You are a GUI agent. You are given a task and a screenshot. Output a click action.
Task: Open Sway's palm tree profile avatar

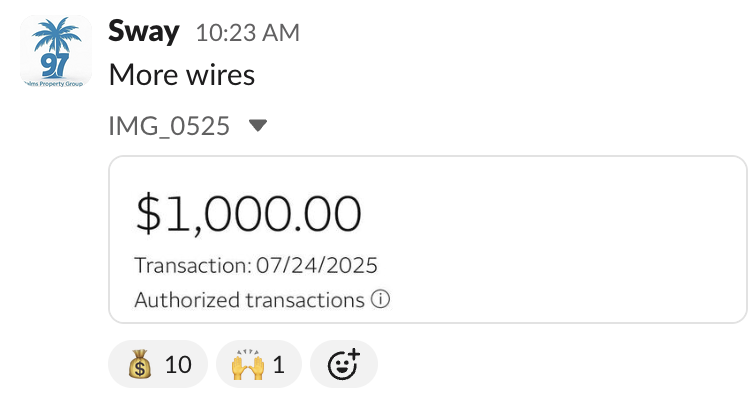tap(56, 51)
